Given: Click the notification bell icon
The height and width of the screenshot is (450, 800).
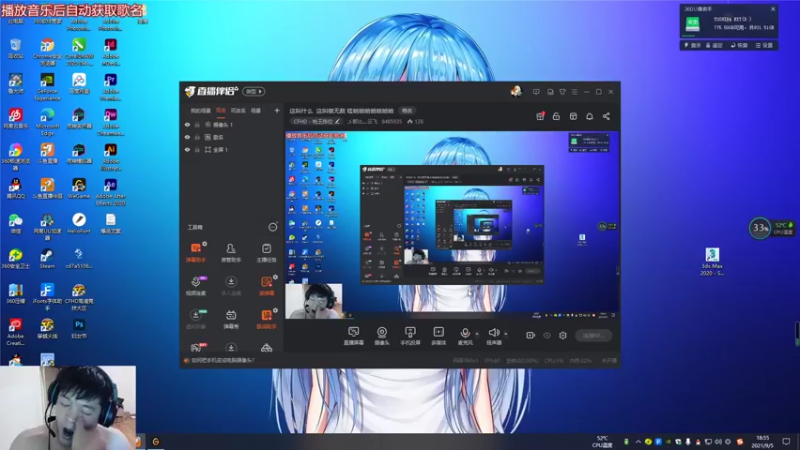Looking at the screenshot, I should pos(589,116).
